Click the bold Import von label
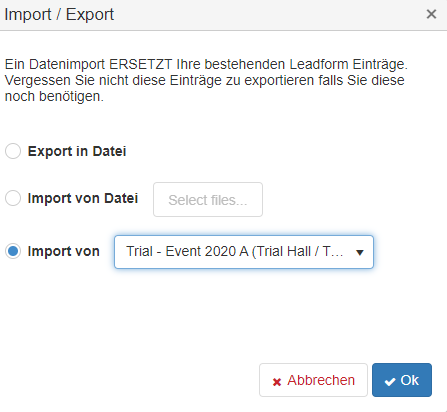 tap(64, 251)
